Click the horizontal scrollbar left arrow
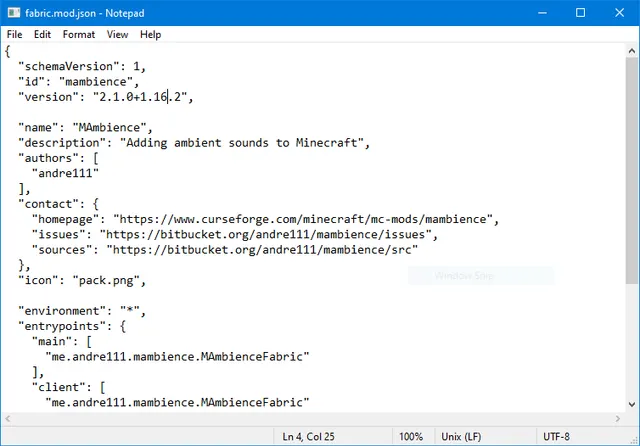This screenshot has height=446, width=640. pyautogui.click(x=8, y=419)
